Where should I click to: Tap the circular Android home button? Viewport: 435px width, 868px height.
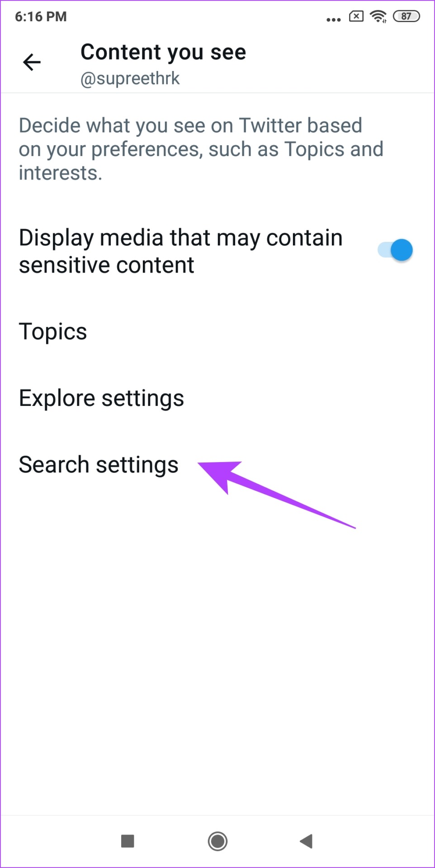click(x=217, y=841)
